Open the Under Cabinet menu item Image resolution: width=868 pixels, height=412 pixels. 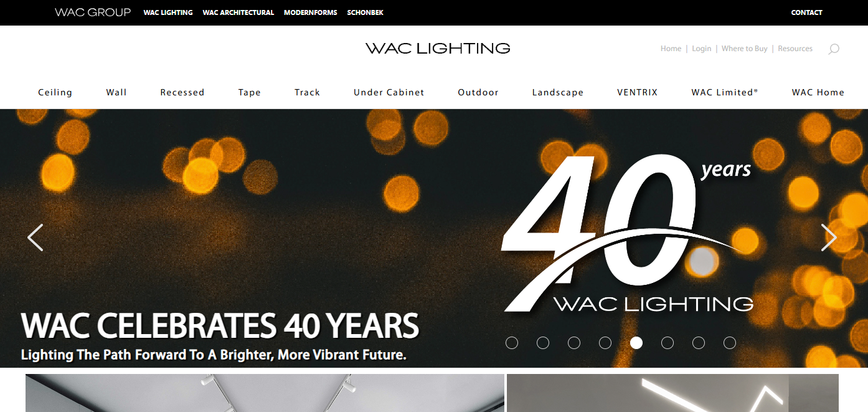[389, 92]
